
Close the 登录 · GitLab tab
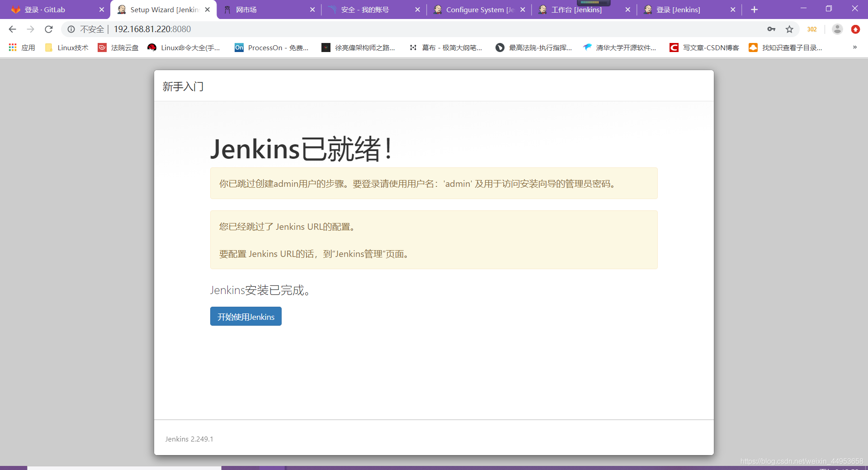pos(101,9)
